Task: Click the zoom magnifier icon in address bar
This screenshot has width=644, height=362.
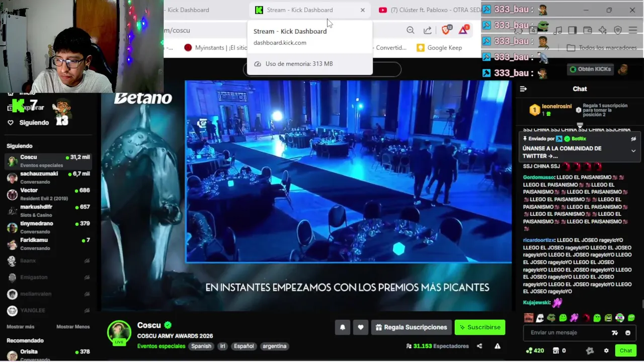Action: [x=411, y=30]
